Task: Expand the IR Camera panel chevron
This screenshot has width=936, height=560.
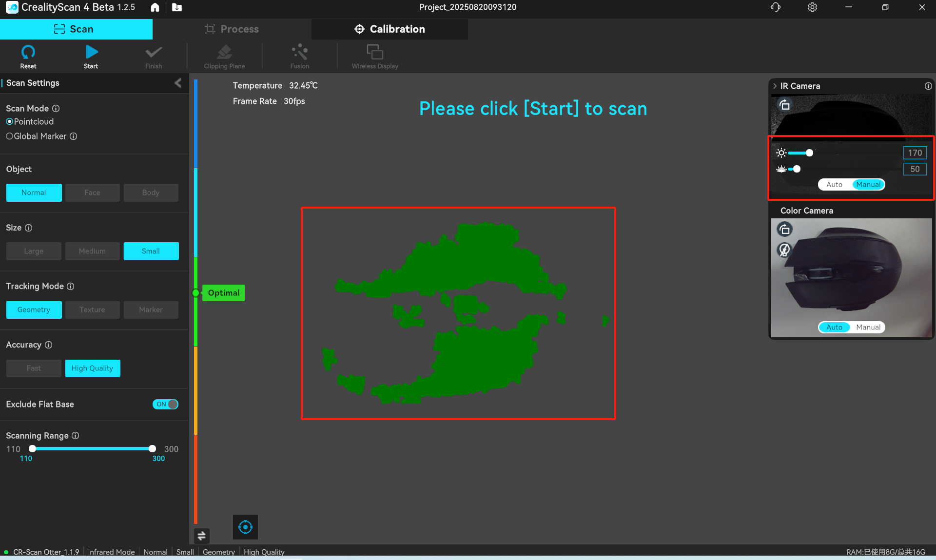Action: (x=775, y=86)
